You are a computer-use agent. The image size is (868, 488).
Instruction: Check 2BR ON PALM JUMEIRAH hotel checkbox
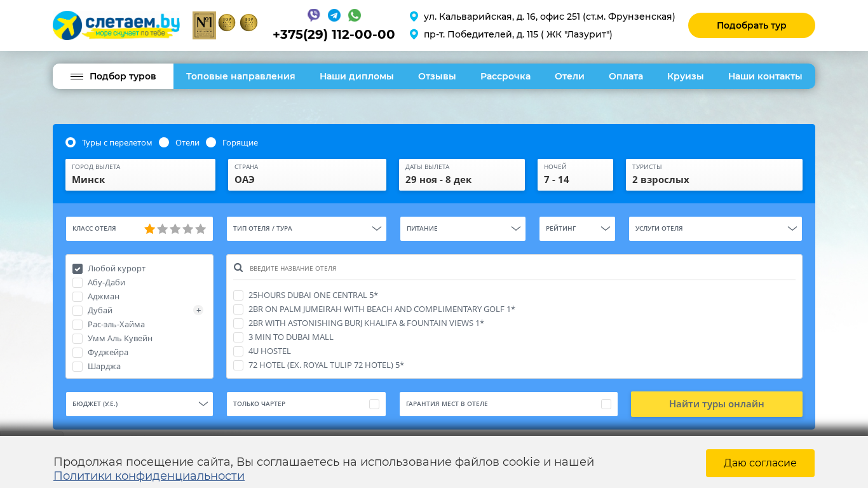[238, 309]
